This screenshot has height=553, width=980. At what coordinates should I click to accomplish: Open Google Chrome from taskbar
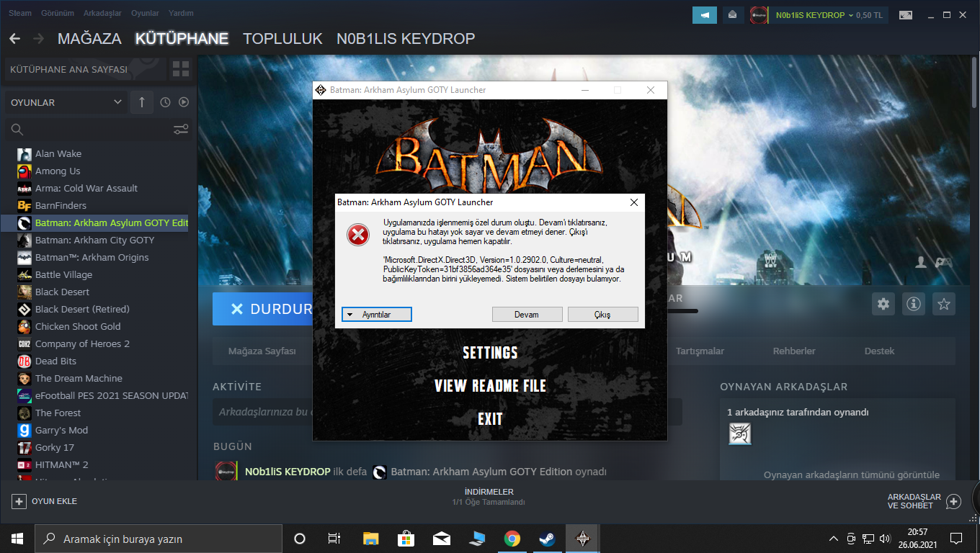pyautogui.click(x=512, y=539)
